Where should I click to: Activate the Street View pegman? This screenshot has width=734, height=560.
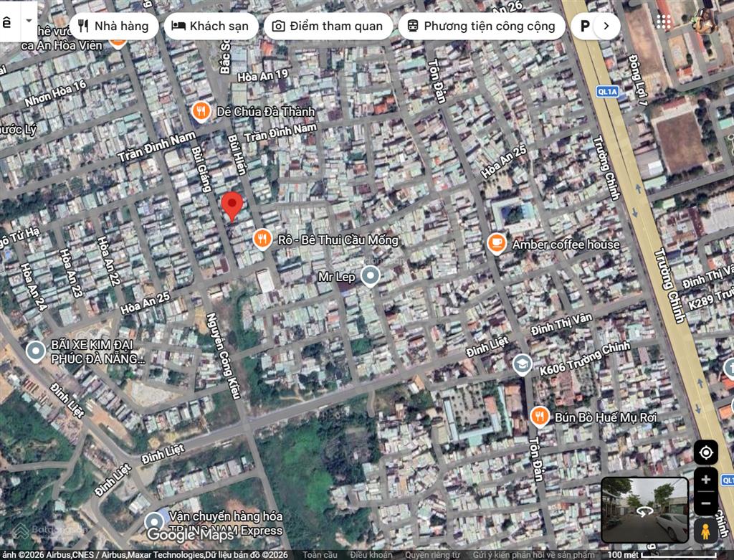(706, 531)
